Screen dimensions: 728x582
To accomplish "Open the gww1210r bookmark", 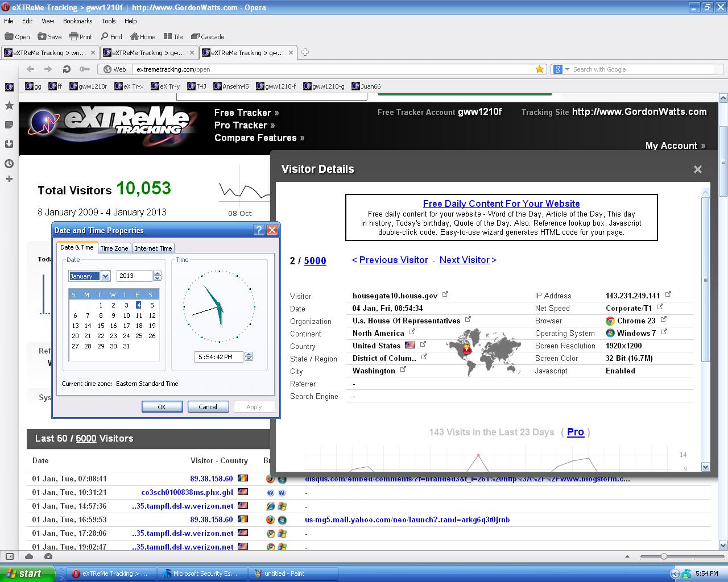I will pos(88,86).
